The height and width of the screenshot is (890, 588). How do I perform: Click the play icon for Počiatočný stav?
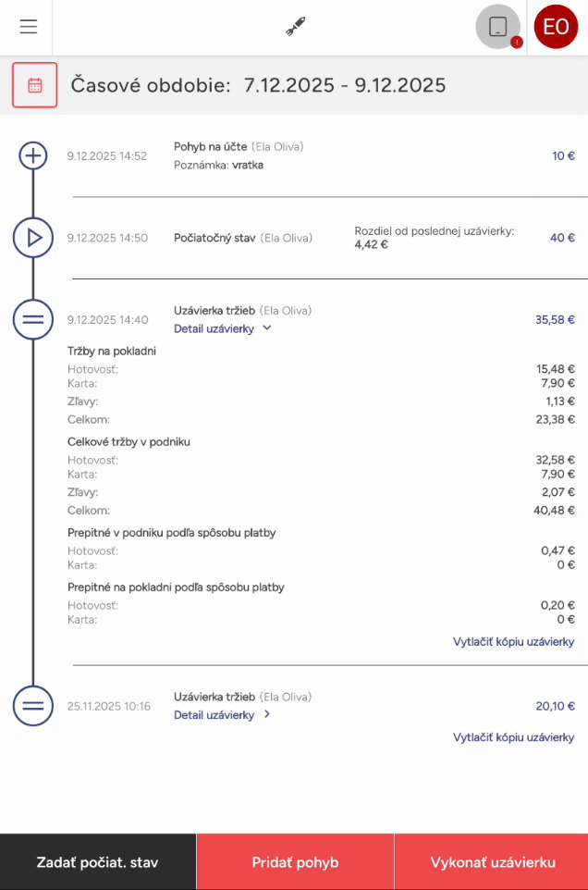point(33,238)
